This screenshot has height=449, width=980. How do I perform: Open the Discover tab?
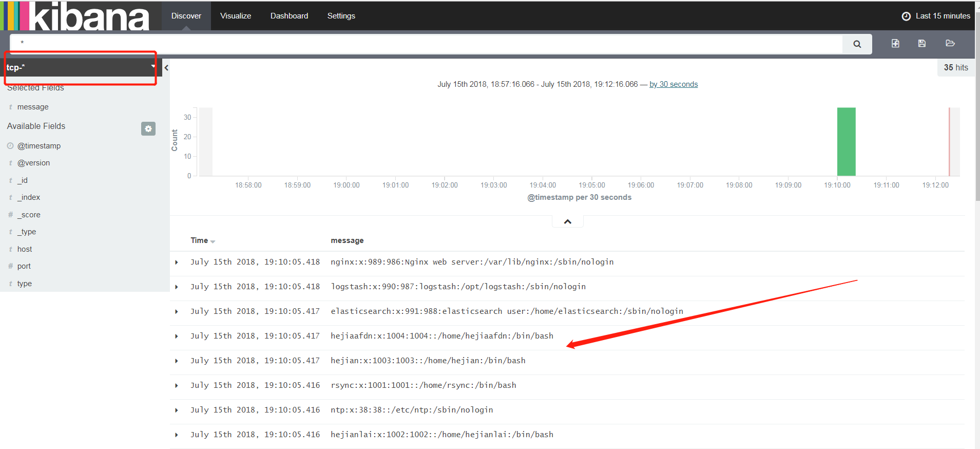(x=186, y=16)
